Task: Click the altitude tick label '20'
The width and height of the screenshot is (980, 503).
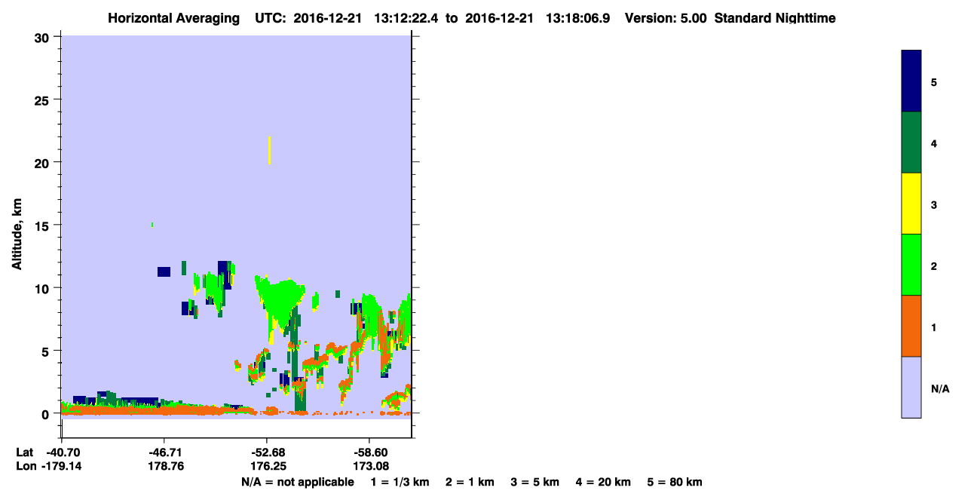Action: pos(44,162)
